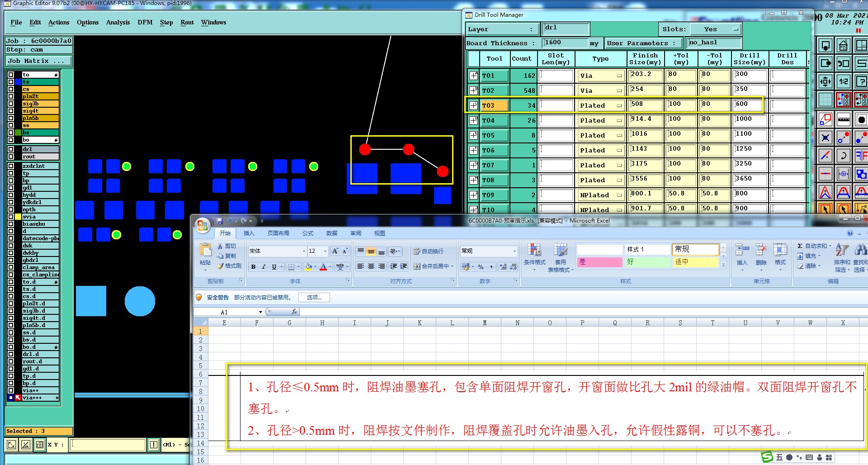Expand tool row T07 plus box
This screenshot has width=868, height=465.
point(473,165)
